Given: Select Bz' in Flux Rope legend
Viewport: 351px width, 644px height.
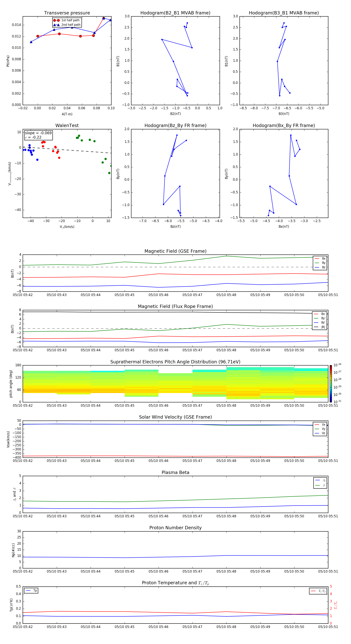Looking at the screenshot, I should click(x=320, y=323).
